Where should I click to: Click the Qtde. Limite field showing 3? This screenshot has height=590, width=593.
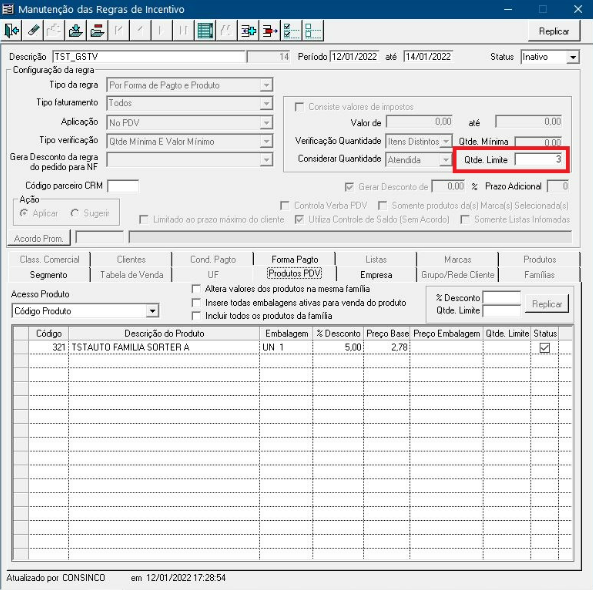[x=539, y=160]
